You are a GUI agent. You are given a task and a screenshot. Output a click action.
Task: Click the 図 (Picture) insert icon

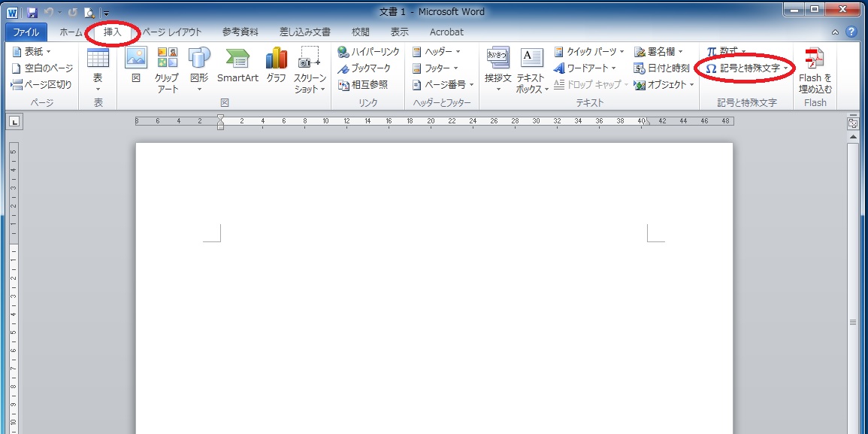(135, 65)
